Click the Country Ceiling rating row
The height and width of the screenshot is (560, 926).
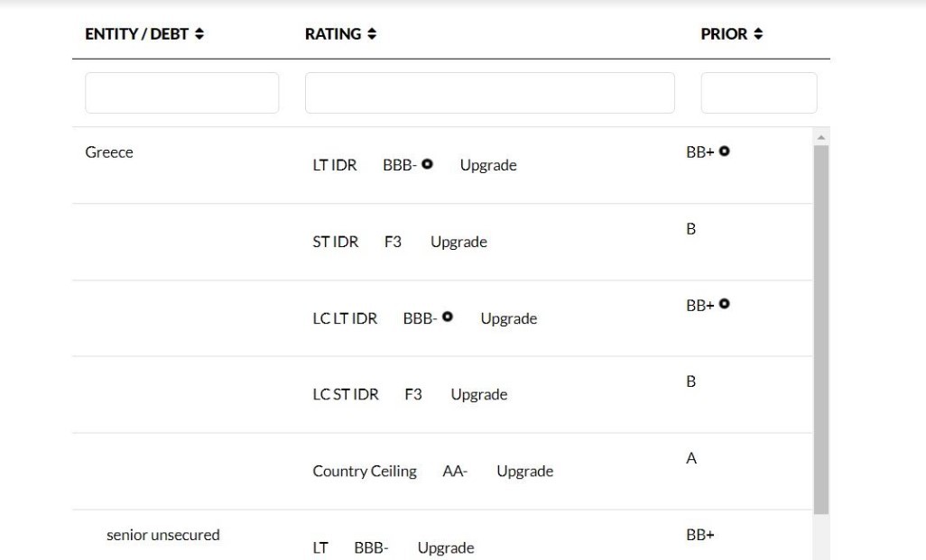click(432, 472)
